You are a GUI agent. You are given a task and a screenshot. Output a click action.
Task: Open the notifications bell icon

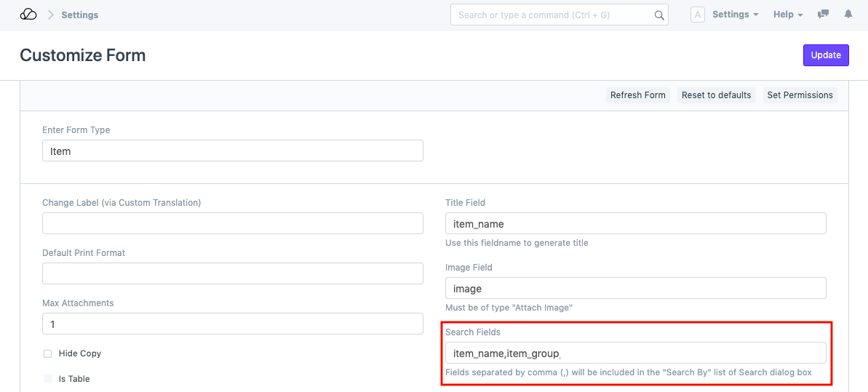pos(848,15)
